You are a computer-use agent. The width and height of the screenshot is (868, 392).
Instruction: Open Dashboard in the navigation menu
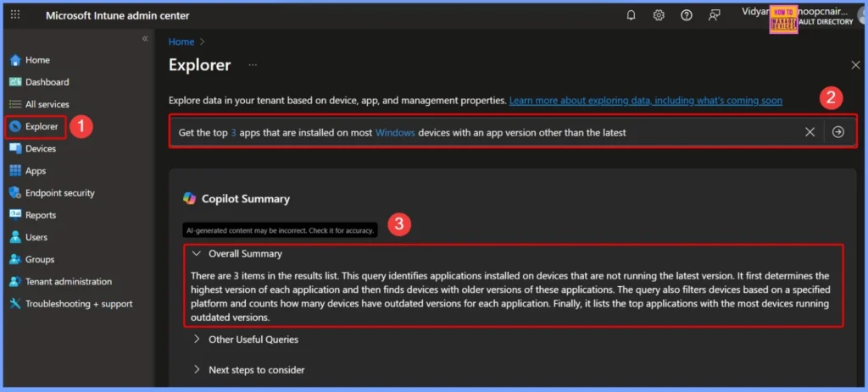47,82
